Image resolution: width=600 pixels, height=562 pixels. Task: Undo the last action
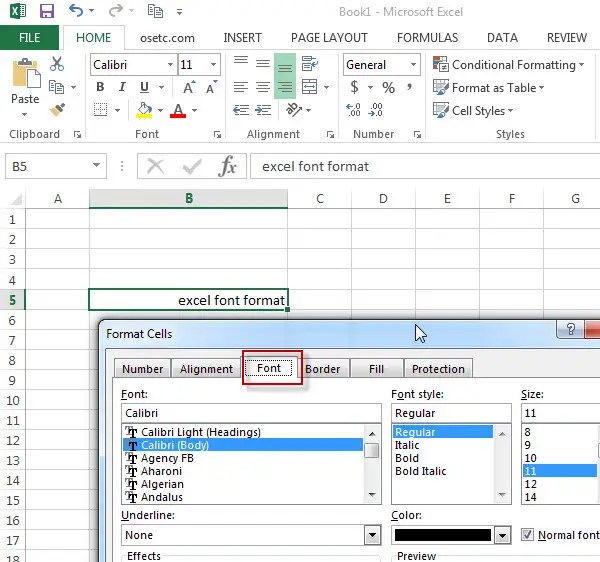[x=76, y=11]
